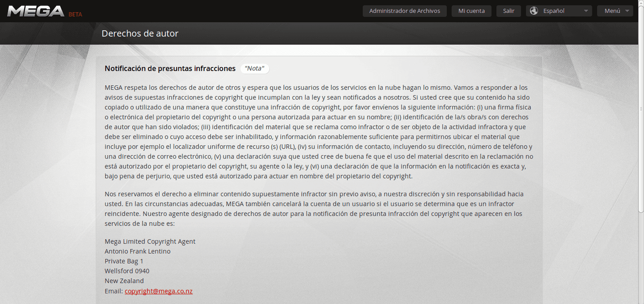Click the Wellsford 0940 address line
The width and height of the screenshot is (644, 304).
[x=127, y=271]
